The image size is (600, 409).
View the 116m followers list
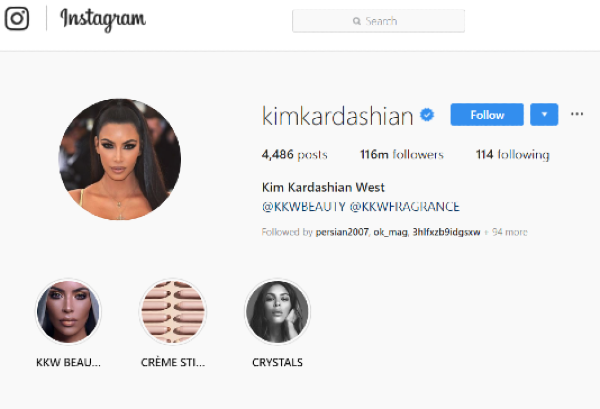click(402, 155)
